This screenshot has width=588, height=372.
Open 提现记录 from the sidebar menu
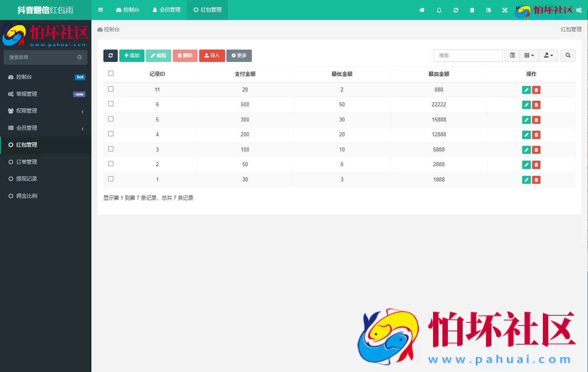click(27, 179)
